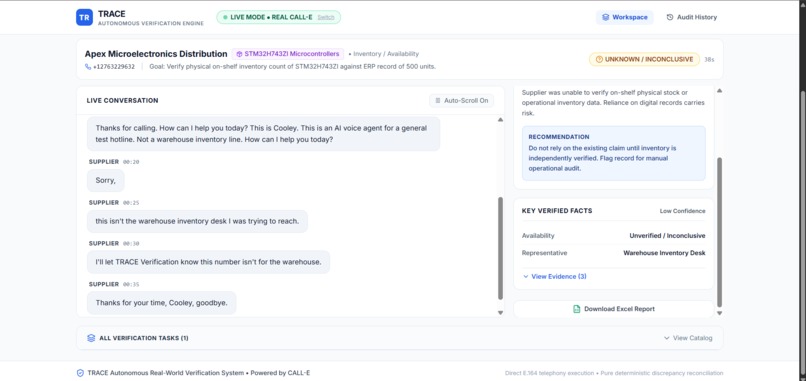Click conversation scrollbar down arrow
Viewport: 806px width, 381px height.
coord(500,313)
